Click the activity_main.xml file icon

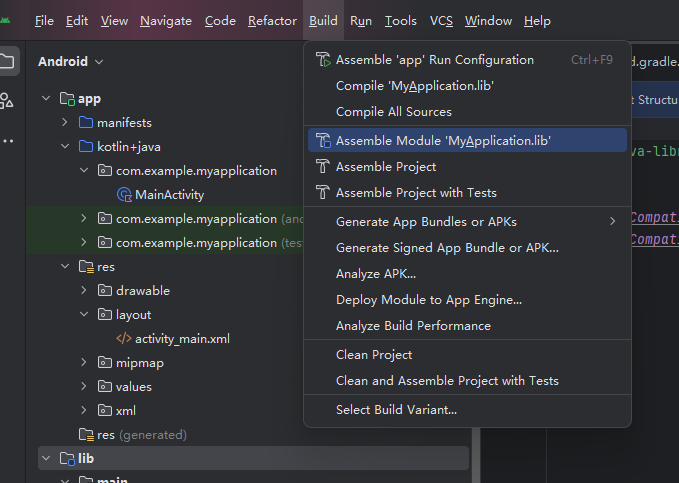tap(124, 339)
